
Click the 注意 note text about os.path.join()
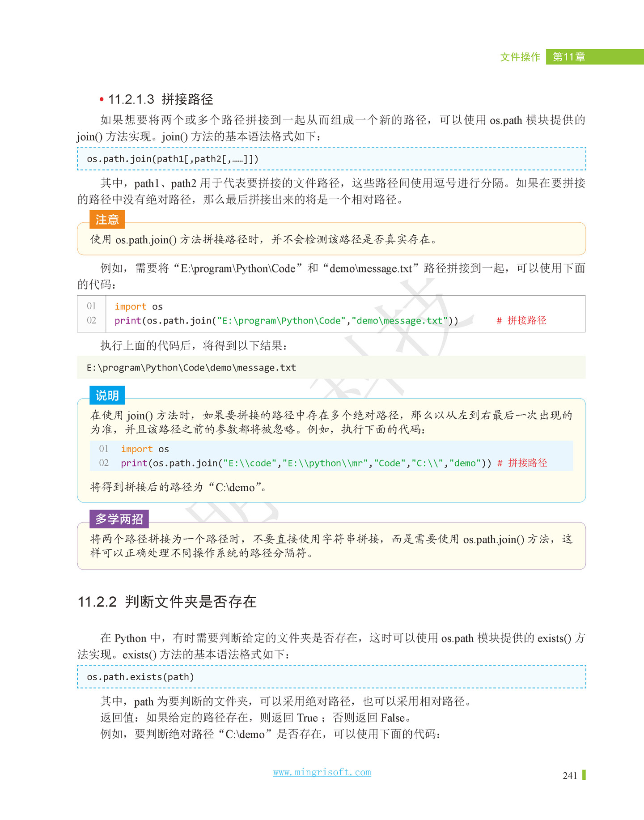coord(264,240)
